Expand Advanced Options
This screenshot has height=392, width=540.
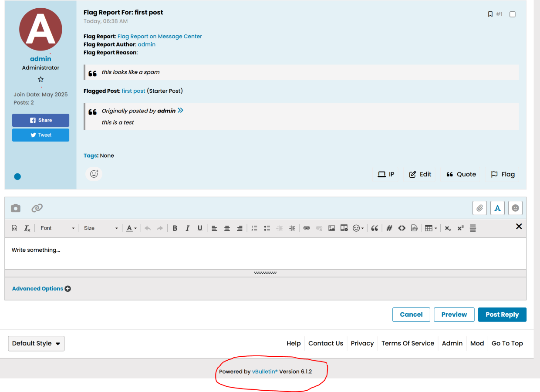pos(41,289)
